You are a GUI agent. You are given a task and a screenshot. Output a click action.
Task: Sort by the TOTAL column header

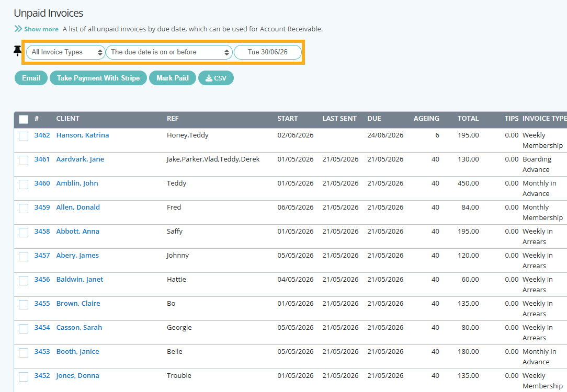click(x=468, y=119)
